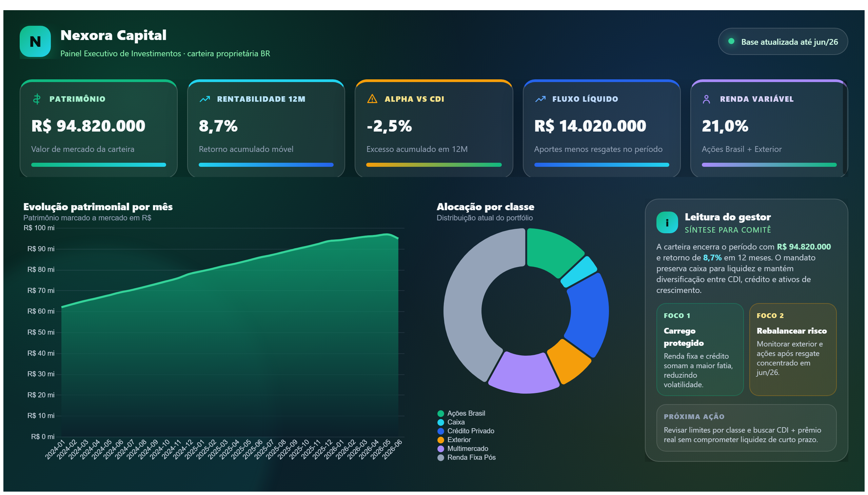Open the Próxima ação card
This screenshot has width=868, height=495.
click(x=746, y=428)
